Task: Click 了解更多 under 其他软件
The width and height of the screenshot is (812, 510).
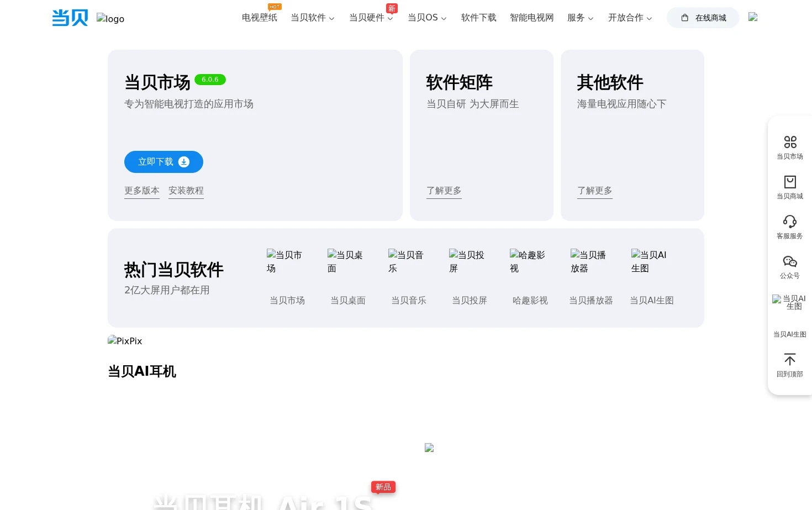Action: click(595, 191)
